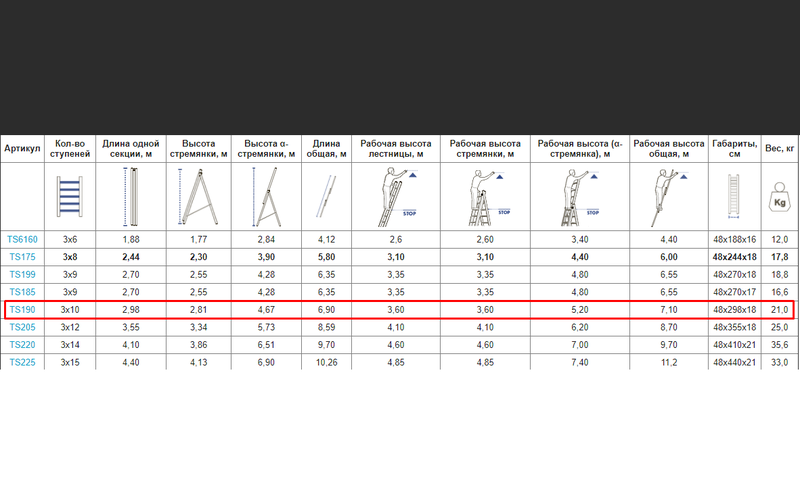Open the TS185 article link

[22, 292]
